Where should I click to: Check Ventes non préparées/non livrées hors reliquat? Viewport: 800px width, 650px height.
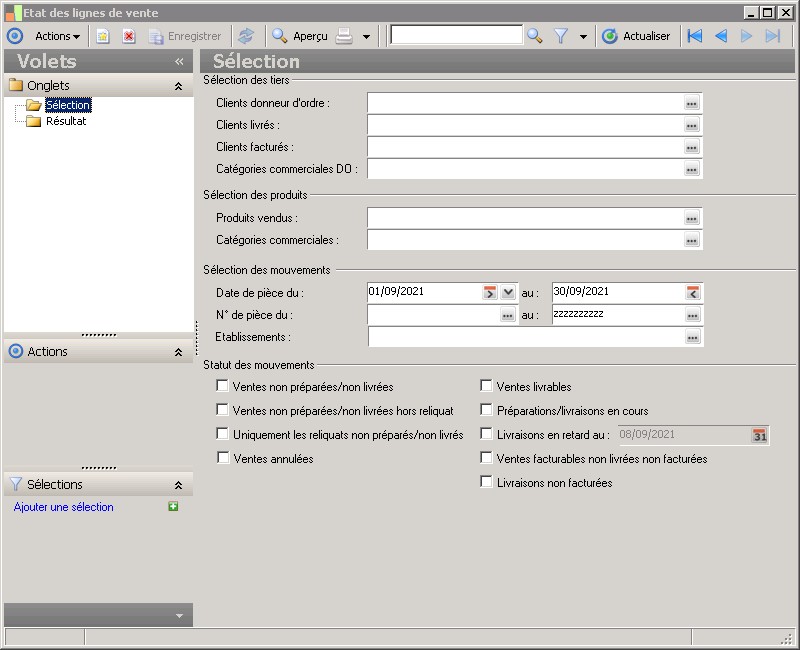click(x=222, y=410)
